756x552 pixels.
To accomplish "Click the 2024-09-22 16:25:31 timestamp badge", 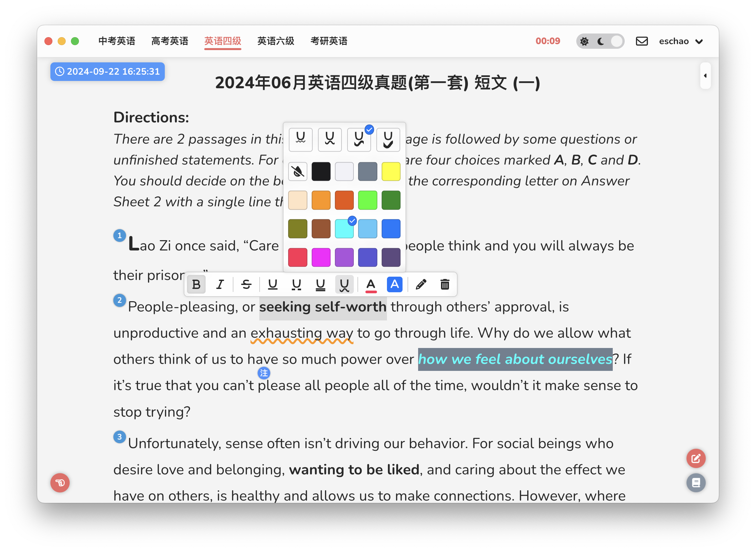I will click(107, 72).
